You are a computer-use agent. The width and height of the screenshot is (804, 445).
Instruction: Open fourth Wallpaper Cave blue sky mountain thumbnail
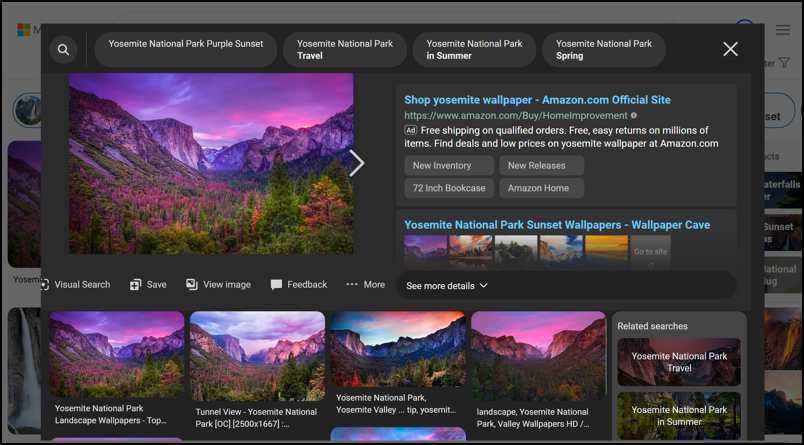(561, 252)
